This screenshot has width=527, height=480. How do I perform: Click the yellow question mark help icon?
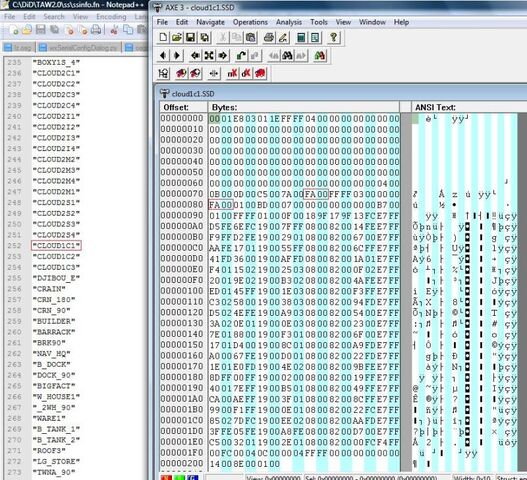point(333,37)
